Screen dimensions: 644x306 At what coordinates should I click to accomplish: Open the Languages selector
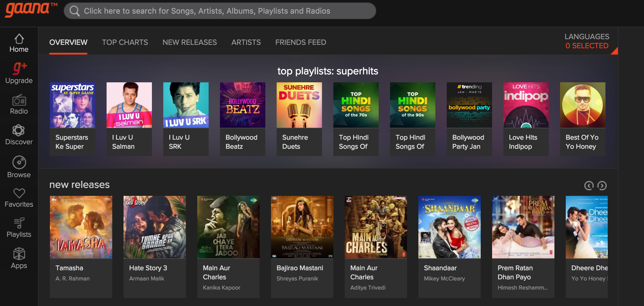click(587, 41)
